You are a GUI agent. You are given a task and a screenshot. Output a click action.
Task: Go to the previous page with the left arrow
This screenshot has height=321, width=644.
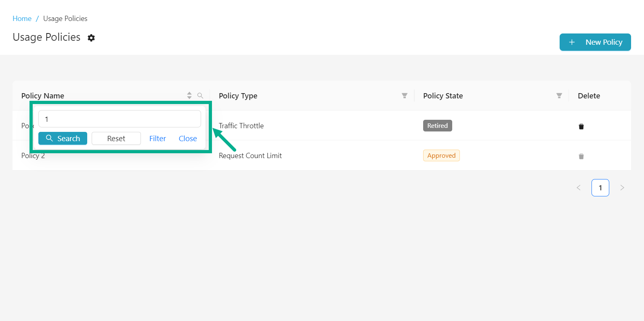coord(579,188)
